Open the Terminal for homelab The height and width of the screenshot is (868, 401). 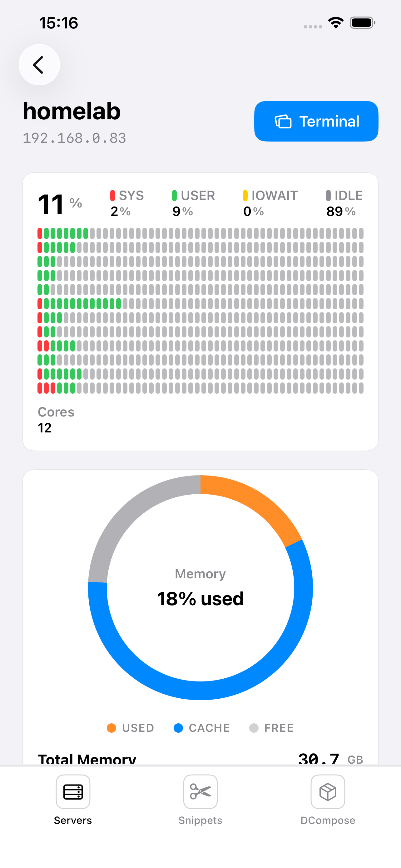point(316,121)
